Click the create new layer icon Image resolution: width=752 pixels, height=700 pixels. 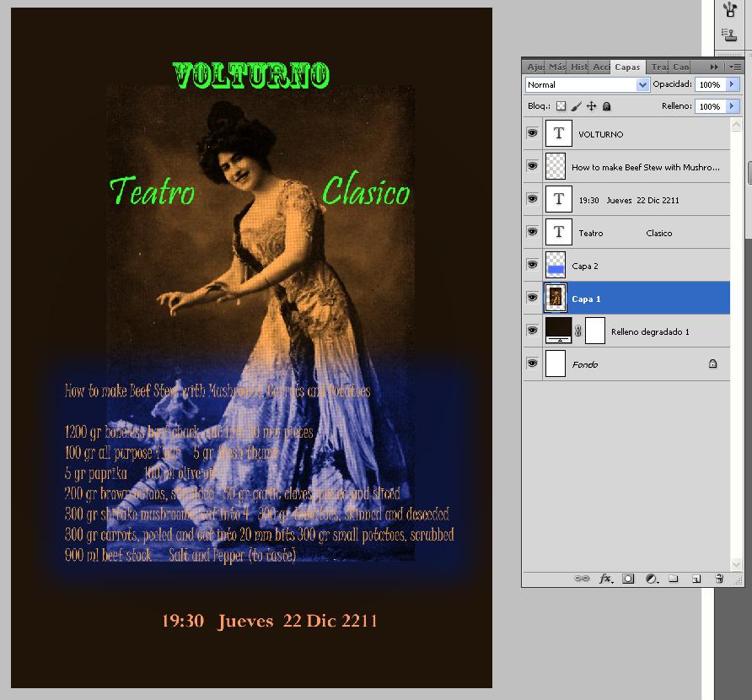pos(696,579)
